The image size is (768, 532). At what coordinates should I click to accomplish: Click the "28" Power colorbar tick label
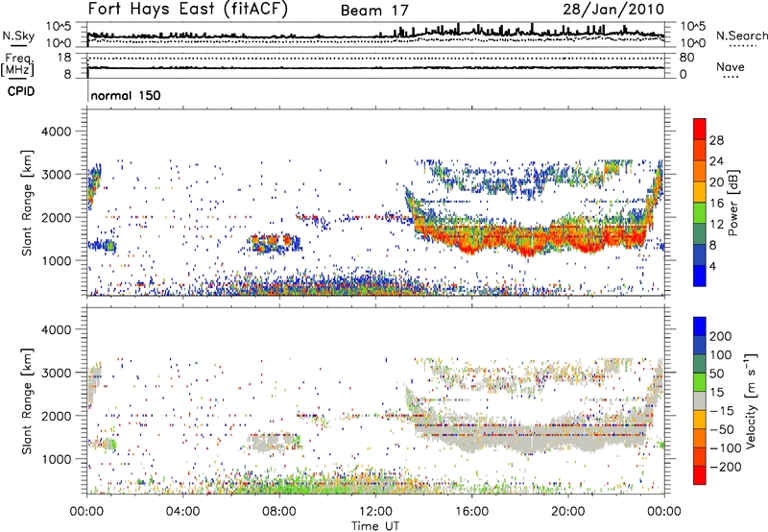coord(716,140)
